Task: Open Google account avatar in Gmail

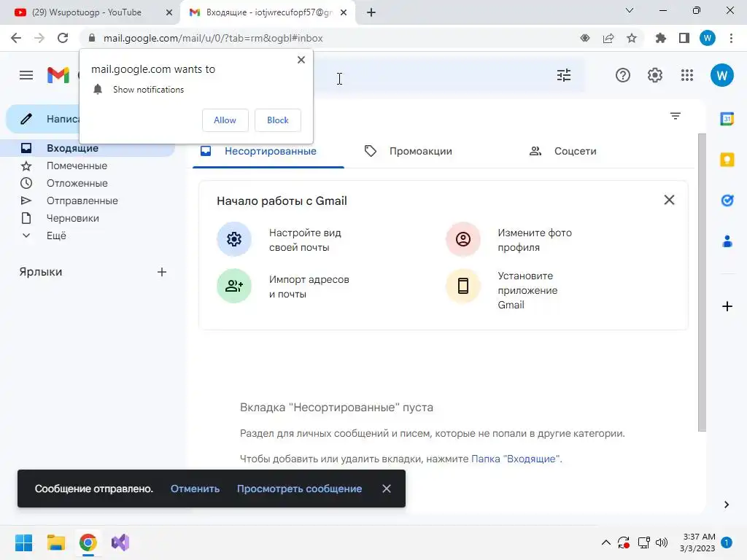Action: pos(721,75)
